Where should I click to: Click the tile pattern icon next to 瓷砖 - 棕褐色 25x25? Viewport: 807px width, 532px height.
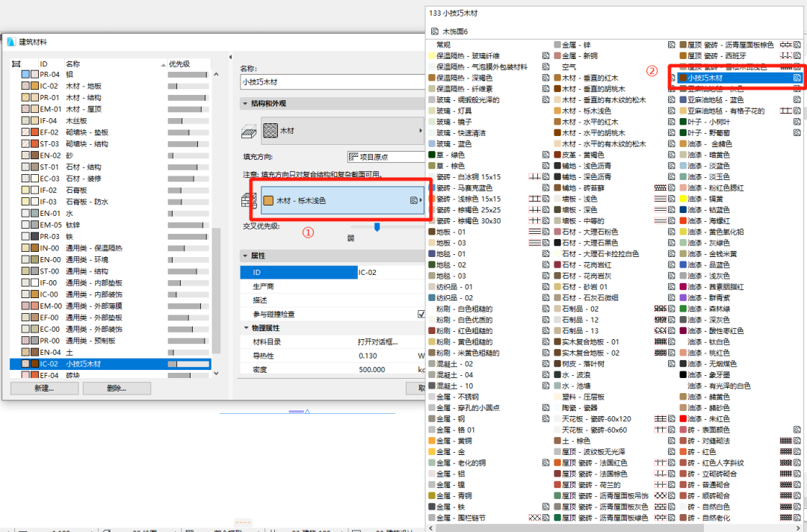pyautogui.click(x=535, y=209)
